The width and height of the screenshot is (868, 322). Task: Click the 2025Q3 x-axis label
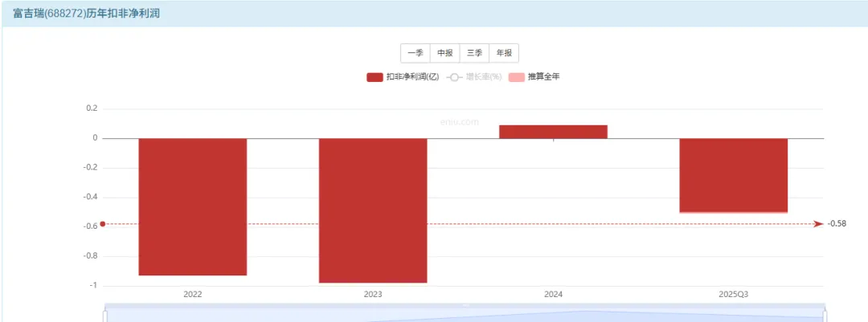pyautogui.click(x=734, y=295)
